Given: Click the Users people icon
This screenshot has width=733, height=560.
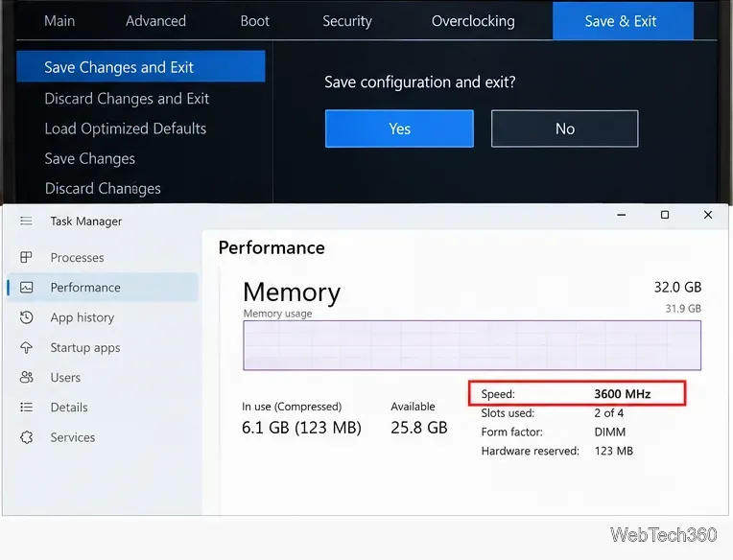Looking at the screenshot, I should pyautogui.click(x=26, y=378).
